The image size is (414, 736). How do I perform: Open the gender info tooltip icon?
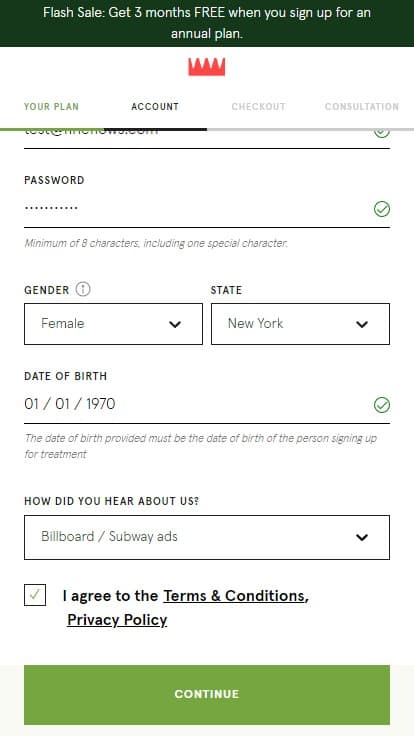click(83, 290)
